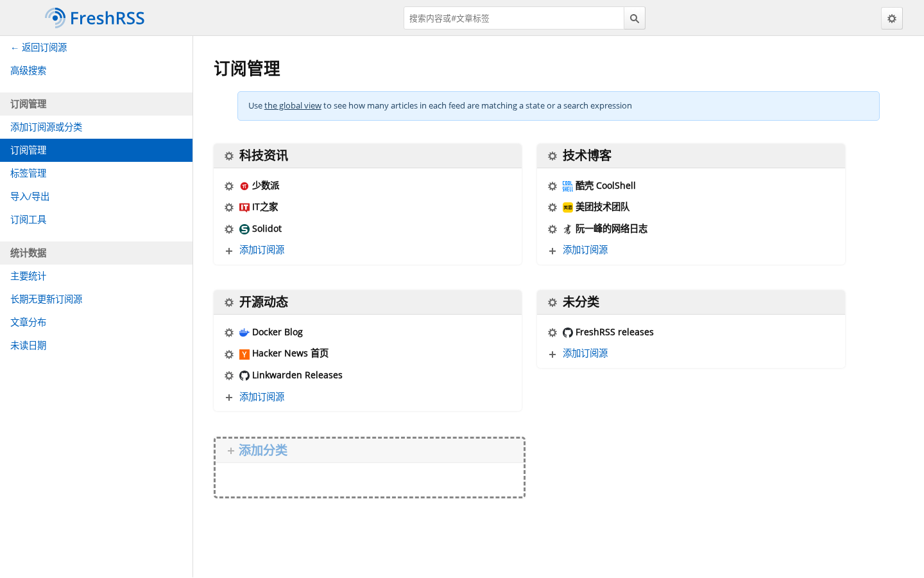The image size is (924, 578).
Task: Click the gear next to FreshRSS releases
Action: [x=552, y=333]
